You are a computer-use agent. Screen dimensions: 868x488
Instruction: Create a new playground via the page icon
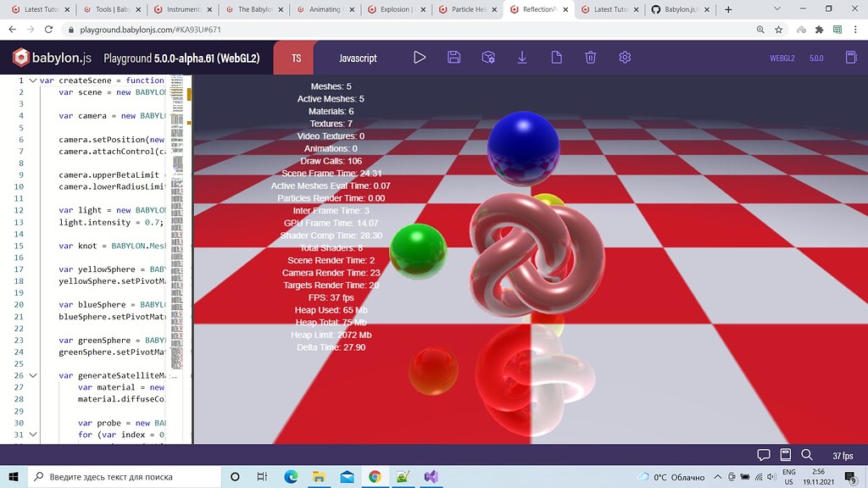[x=555, y=58]
